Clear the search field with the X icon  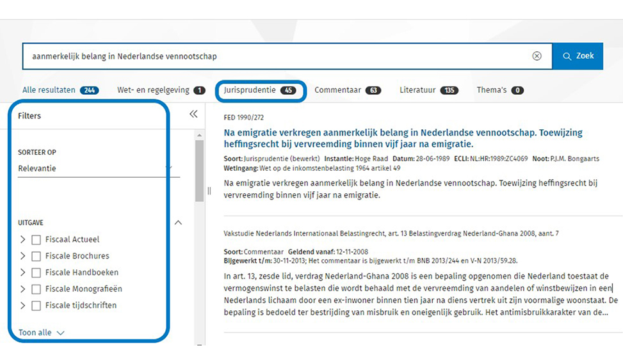(x=537, y=56)
